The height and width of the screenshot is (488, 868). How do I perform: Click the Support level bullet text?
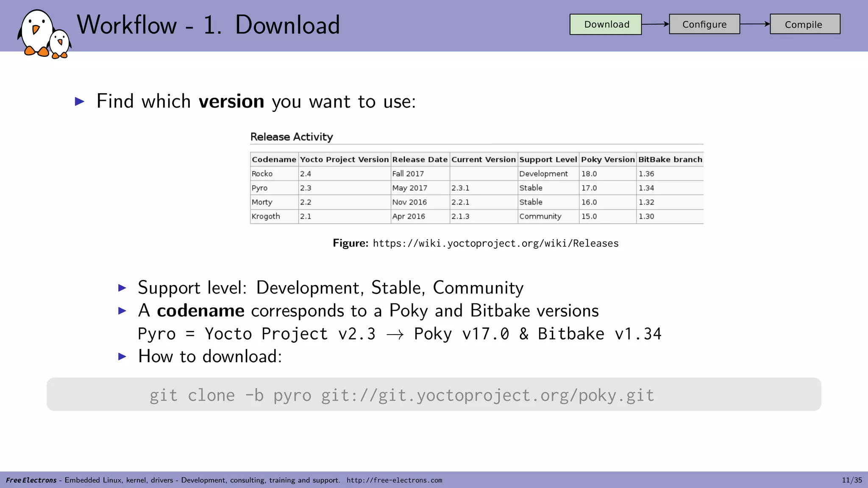coord(331,288)
